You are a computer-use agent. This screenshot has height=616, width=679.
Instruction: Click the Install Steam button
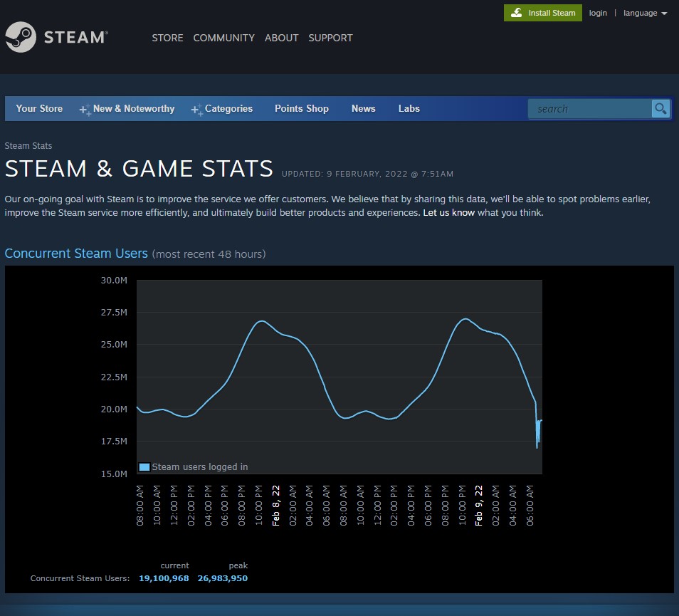(x=543, y=13)
